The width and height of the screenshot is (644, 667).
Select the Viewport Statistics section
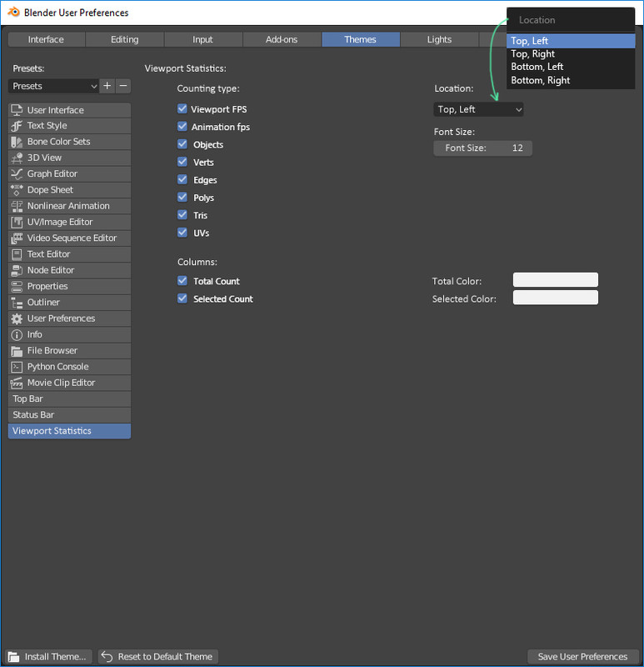69,431
